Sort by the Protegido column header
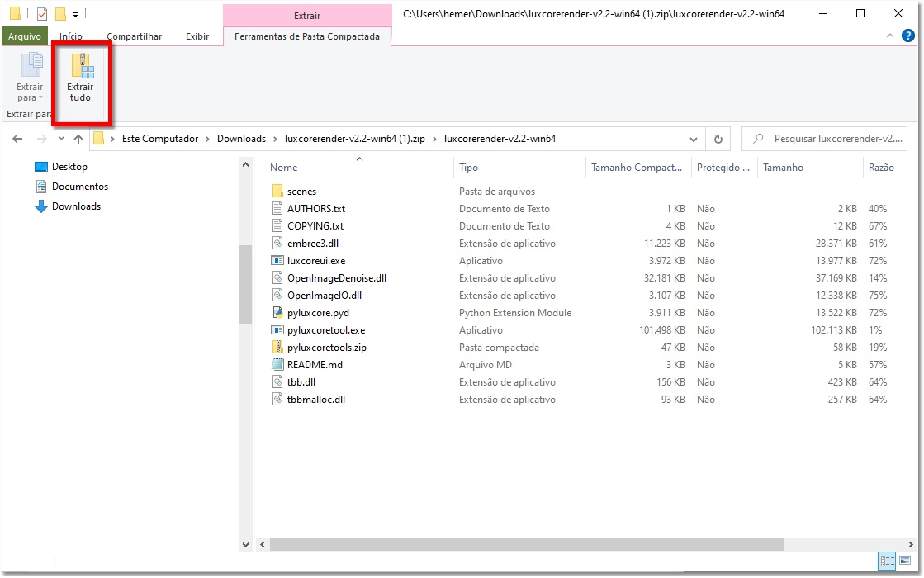 (x=724, y=168)
